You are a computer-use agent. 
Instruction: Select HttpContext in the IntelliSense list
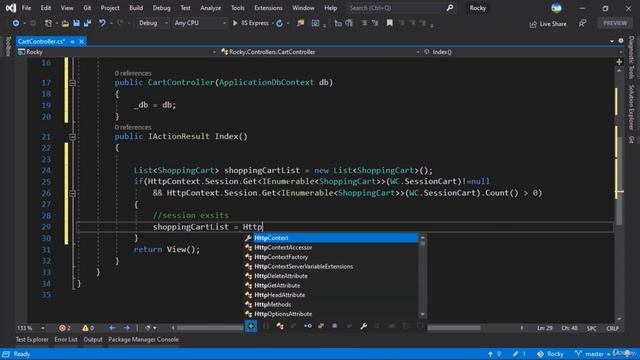(x=331, y=238)
